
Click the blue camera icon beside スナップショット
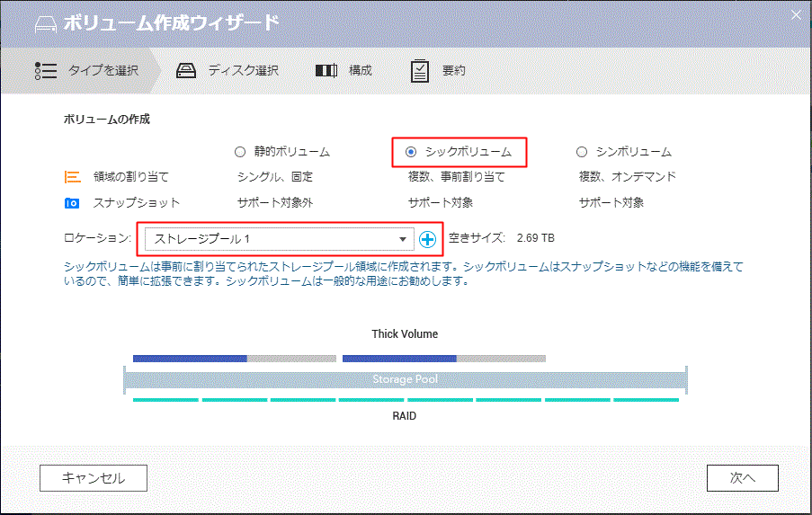tap(71, 203)
